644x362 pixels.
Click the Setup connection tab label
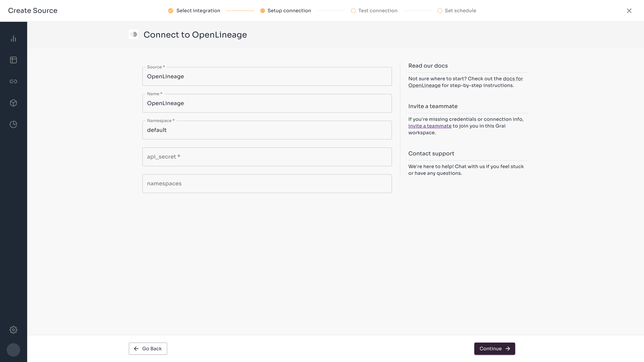tap(289, 11)
